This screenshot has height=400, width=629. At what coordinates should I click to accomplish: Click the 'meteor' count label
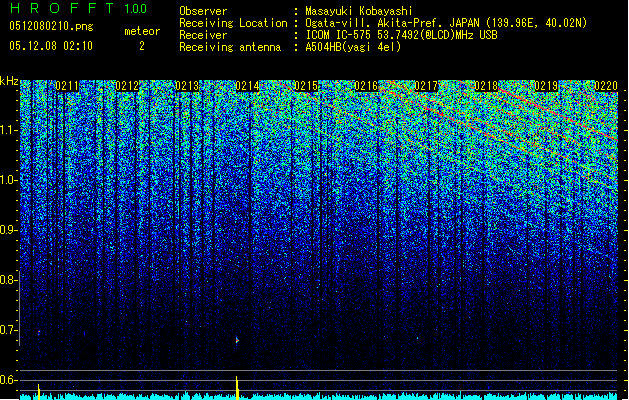click(x=142, y=31)
